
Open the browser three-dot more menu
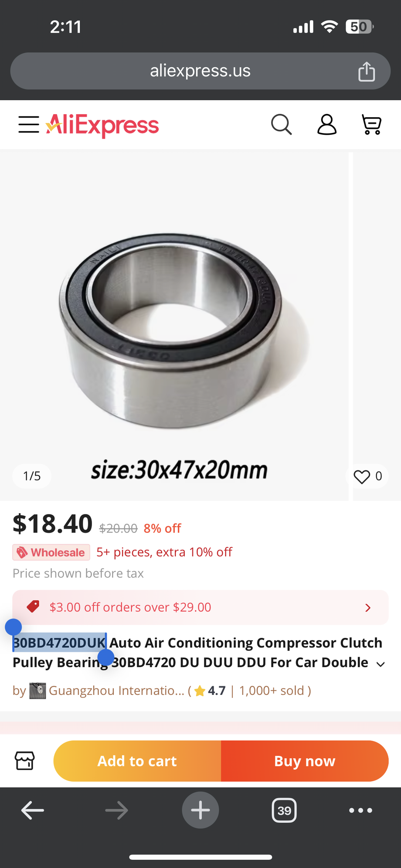[360, 810]
